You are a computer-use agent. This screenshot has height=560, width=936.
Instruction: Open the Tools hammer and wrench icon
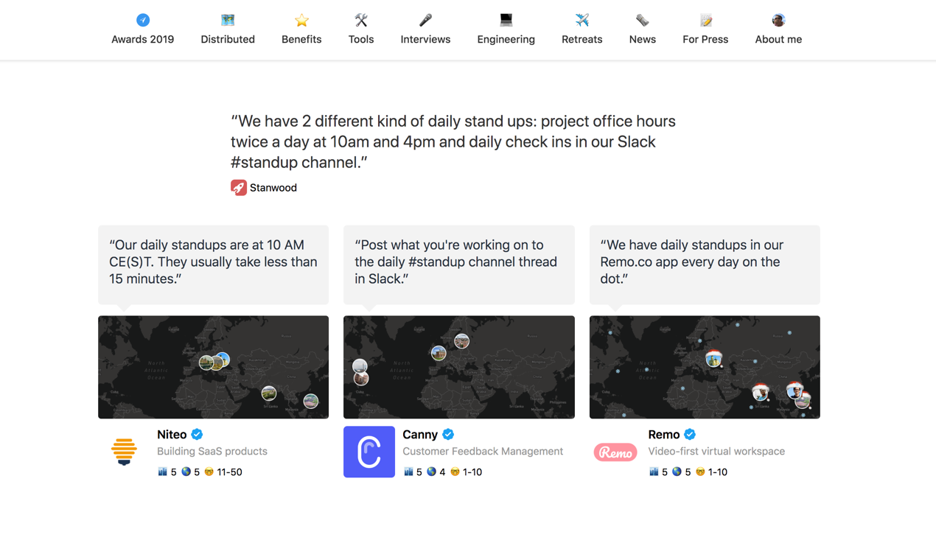point(361,20)
